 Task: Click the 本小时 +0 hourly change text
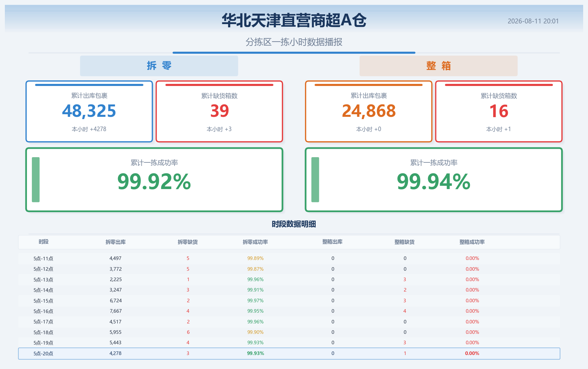point(369,129)
